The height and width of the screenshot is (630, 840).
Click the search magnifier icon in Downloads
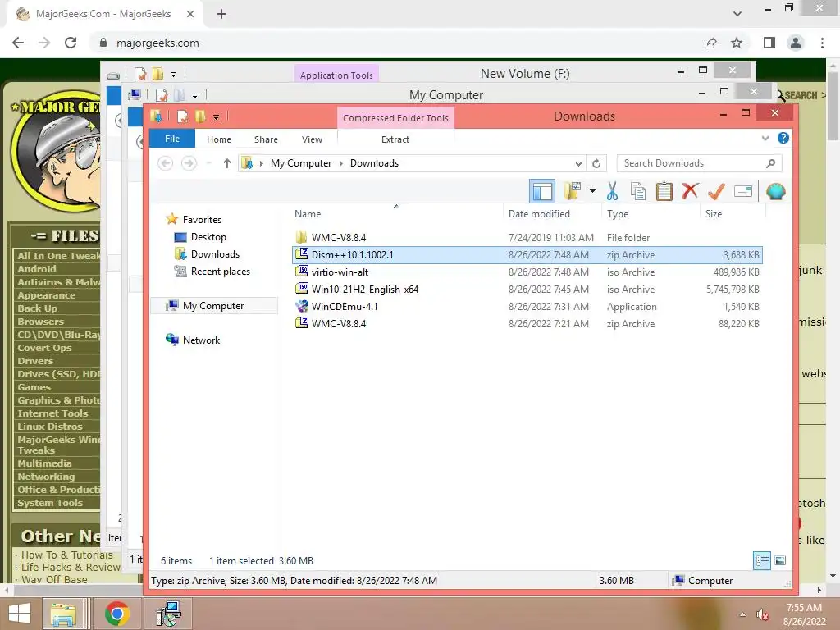pos(770,163)
